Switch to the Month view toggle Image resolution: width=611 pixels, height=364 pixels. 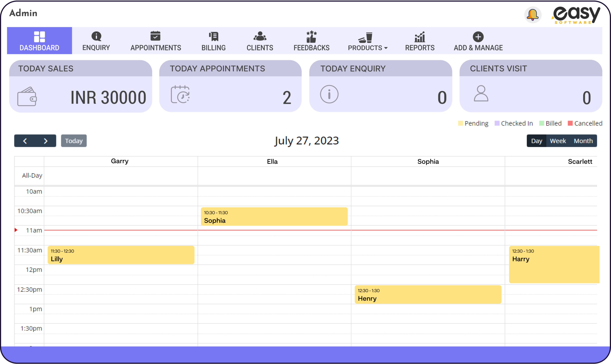[584, 141]
